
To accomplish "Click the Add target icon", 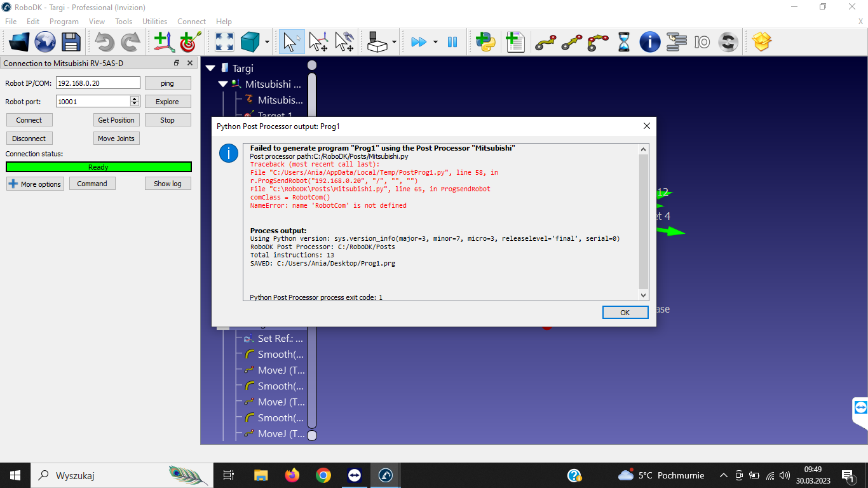I will (x=189, y=42).
